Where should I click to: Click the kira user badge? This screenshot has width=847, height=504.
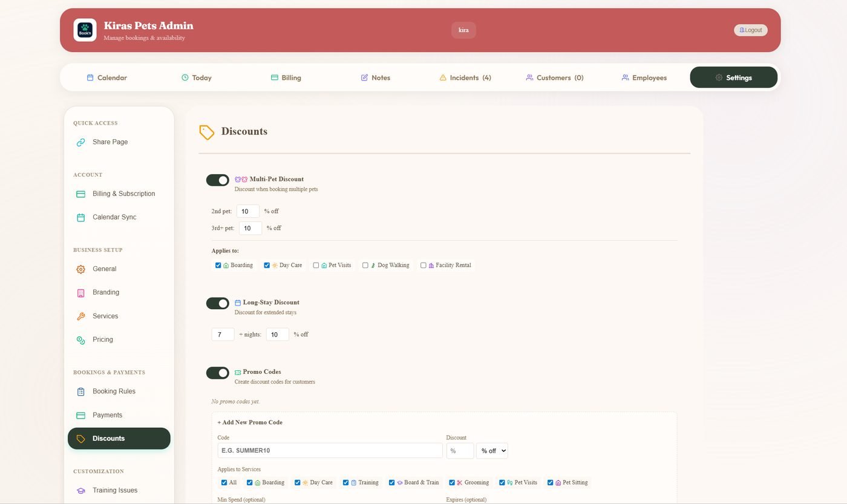[463, 30]
